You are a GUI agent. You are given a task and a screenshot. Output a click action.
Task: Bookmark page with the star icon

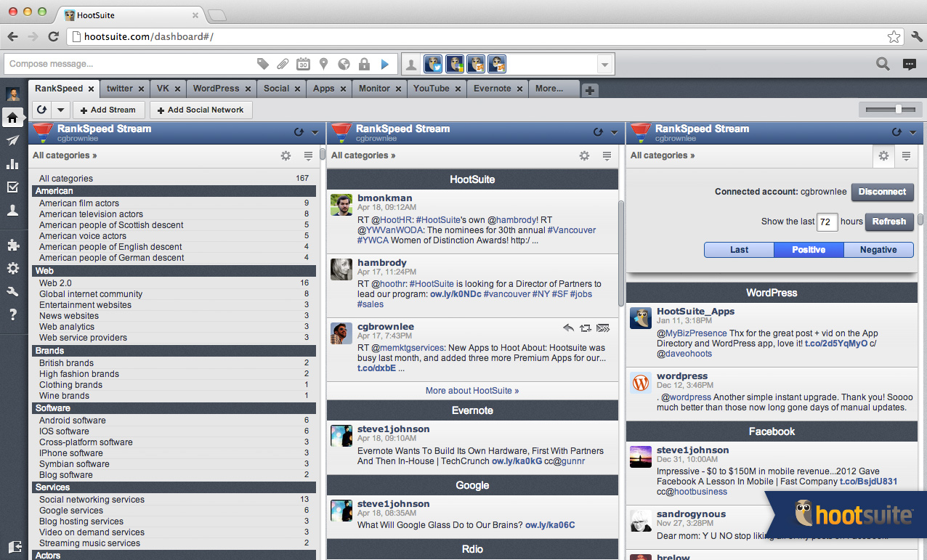(894, 36)
